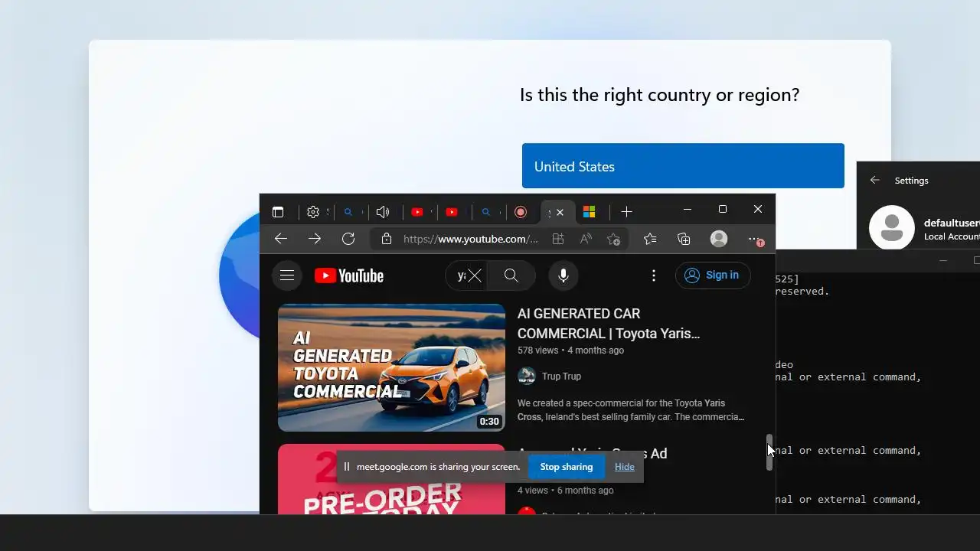Click the YouTube page vertical scrollbar

pyautogui.click(x=770, y=452)
